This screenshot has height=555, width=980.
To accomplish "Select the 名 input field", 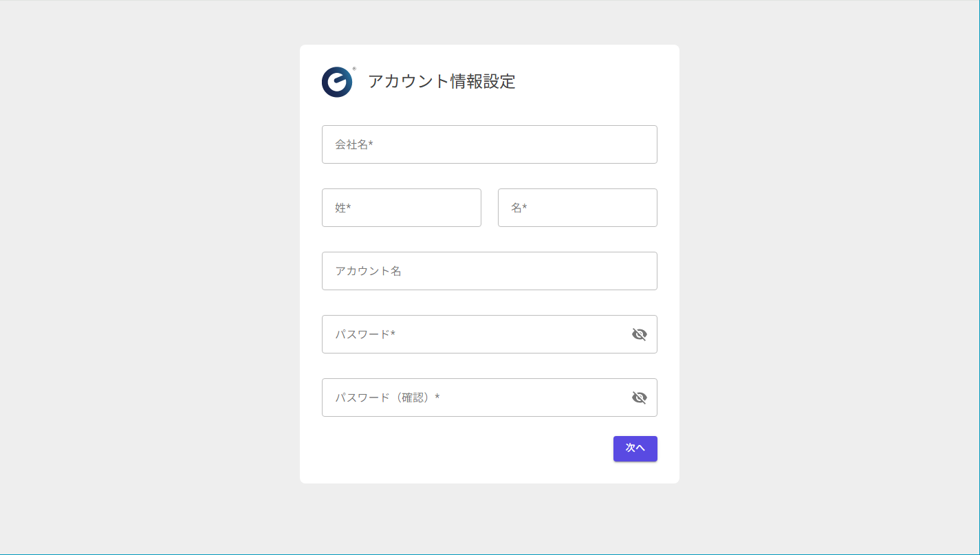I will click(577, 208).
